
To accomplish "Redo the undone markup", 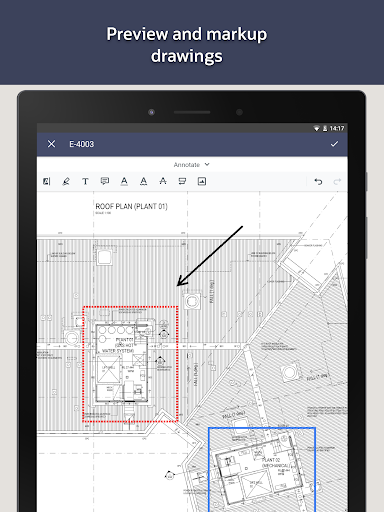I will click(337, 181).
